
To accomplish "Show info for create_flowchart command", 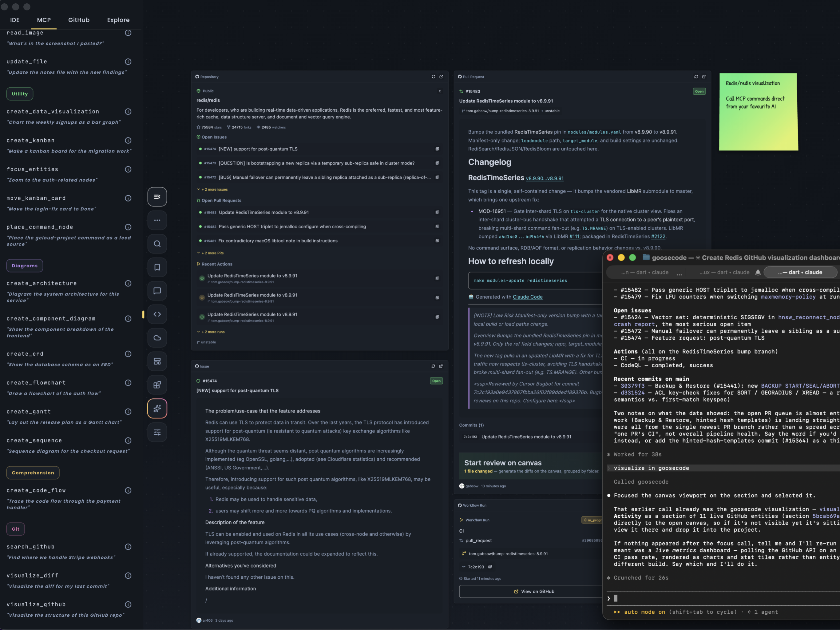I will (x=128, y=383).
